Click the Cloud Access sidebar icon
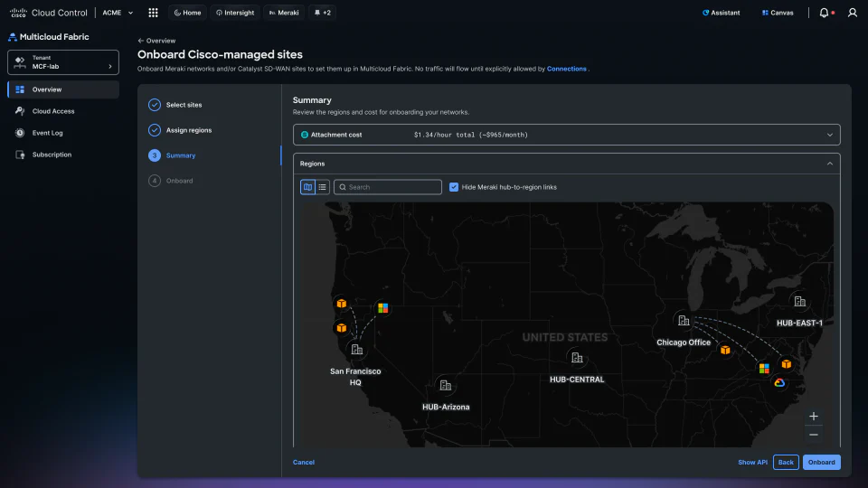This screenshot has width=868, height=488. (x=20, y=111)
